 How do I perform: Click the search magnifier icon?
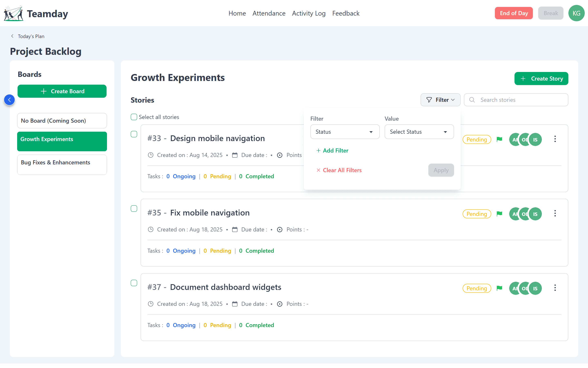coord(472,100)
